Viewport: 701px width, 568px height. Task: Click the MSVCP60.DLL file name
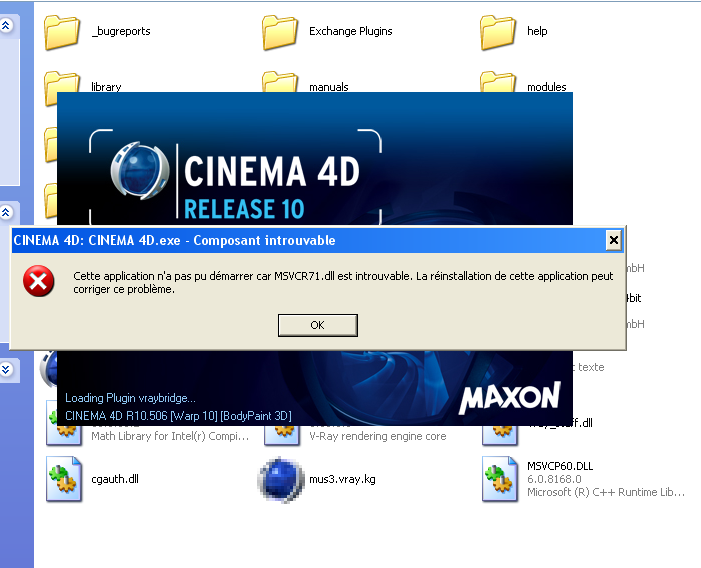(560, 466)
